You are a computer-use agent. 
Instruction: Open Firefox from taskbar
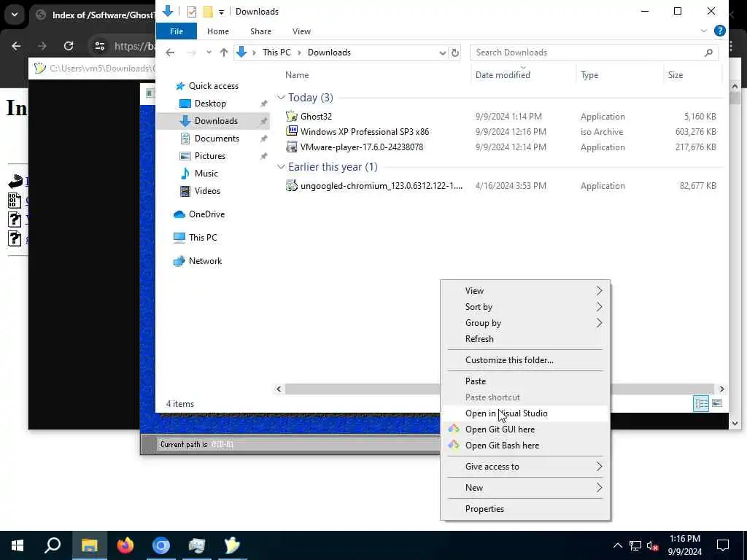point(125,545)
